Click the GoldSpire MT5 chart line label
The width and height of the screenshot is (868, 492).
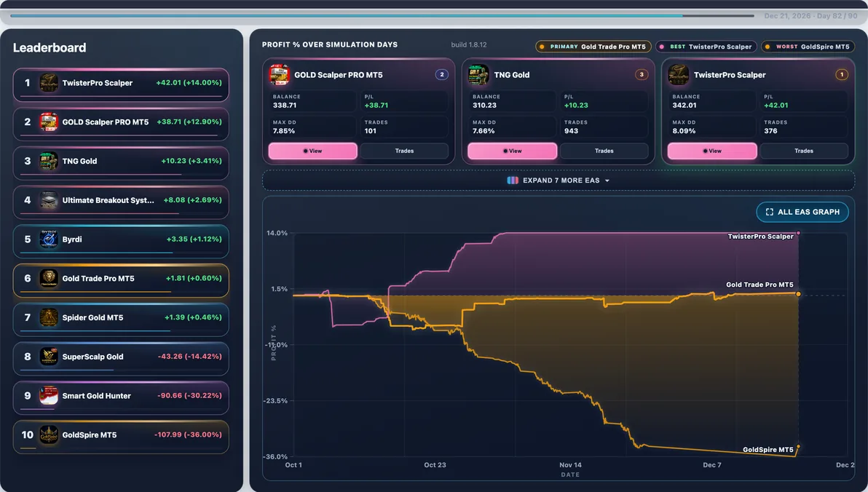click(768, 449)
